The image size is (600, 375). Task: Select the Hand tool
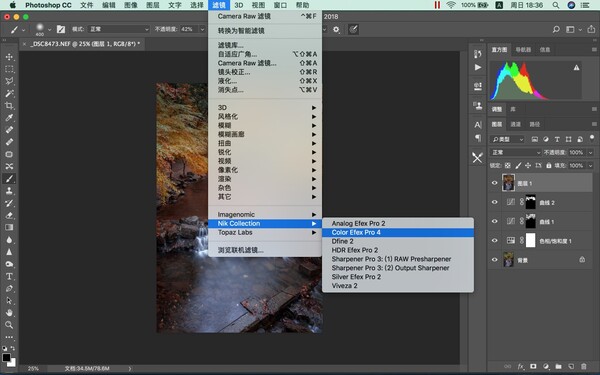pos(9,313)
